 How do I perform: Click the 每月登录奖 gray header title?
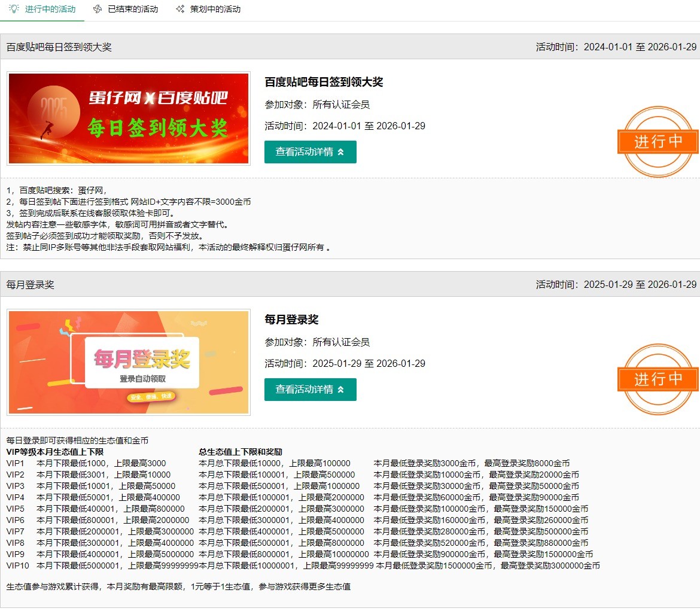[x=31, y=285]
